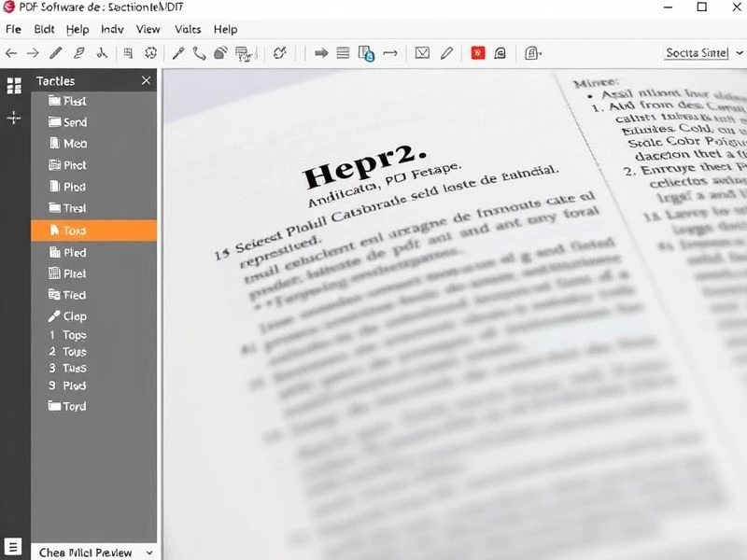Click the scissors cut tool icon

point(102,53)
